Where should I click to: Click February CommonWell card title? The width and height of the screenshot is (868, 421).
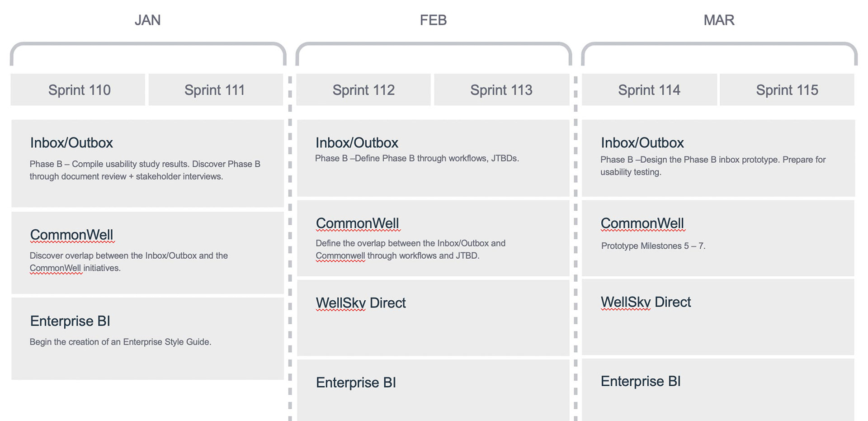357,223
